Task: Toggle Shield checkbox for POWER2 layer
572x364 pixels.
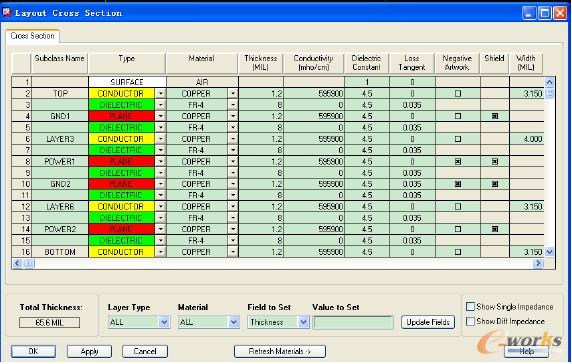Action: point(495,229)
